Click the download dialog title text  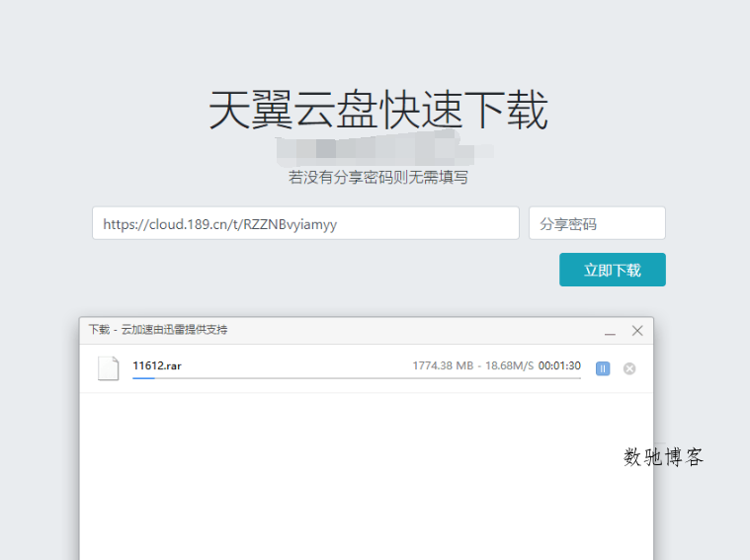tap(158, 330)
